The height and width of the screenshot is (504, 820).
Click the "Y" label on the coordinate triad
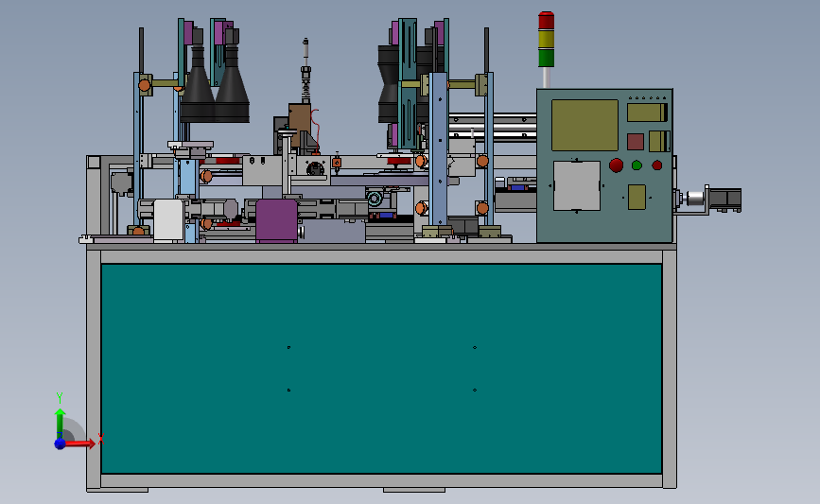click(60, 397)
